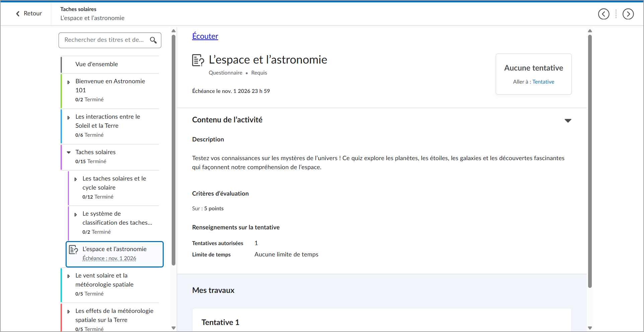Click the sidebar scrollbar thumb
Viewport: 644px width, 332px height.
173,150
